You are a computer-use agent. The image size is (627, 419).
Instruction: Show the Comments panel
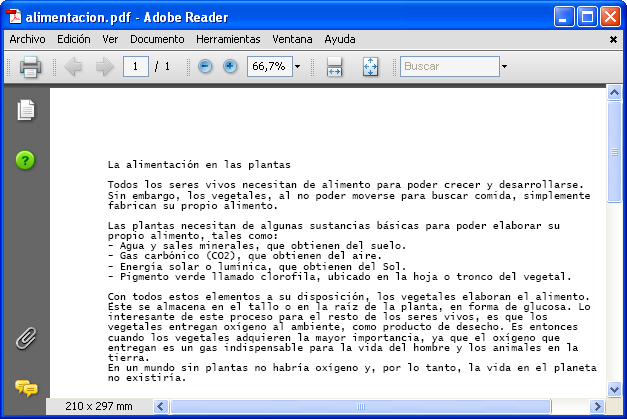[x=26, y=387]
